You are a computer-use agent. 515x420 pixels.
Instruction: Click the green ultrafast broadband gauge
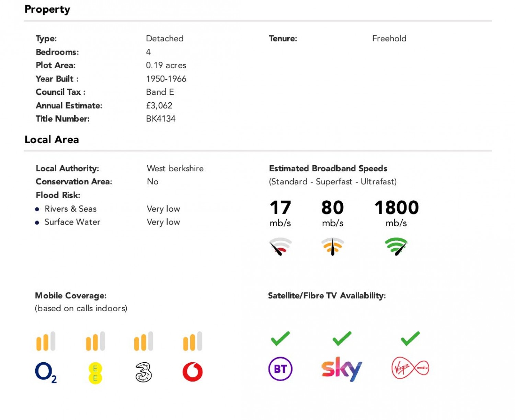tap(396, 246)
